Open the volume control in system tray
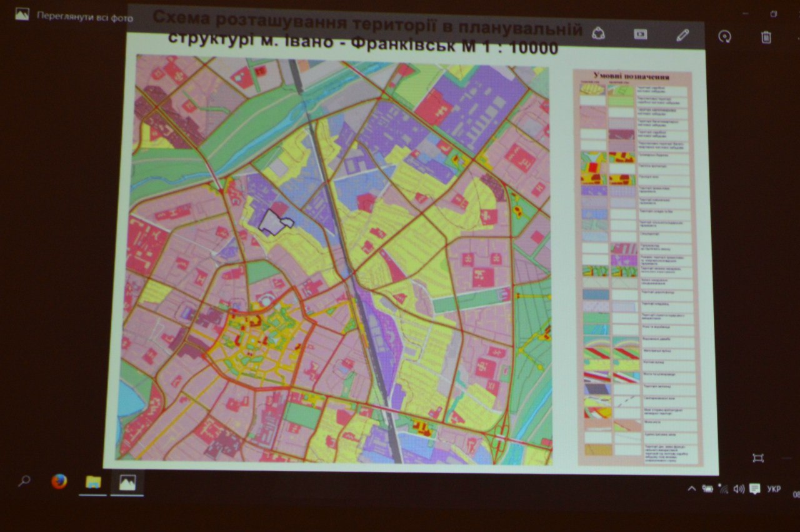The height and width of the screenshot is (532, 800). coord(739,489)
